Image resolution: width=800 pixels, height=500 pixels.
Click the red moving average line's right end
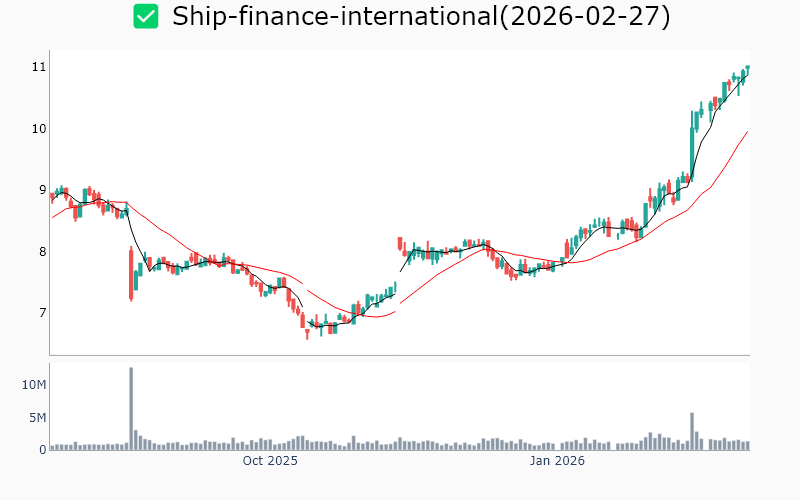coord(747,131)
